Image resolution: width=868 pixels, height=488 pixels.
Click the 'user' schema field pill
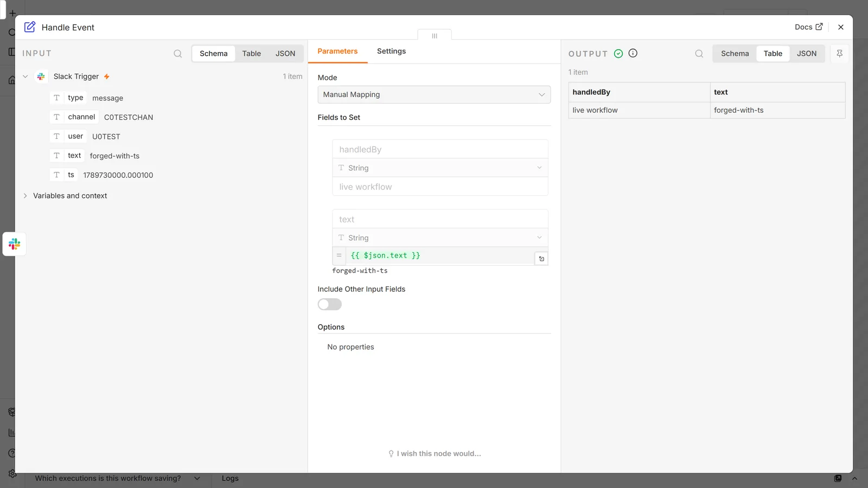coord(68,136)
